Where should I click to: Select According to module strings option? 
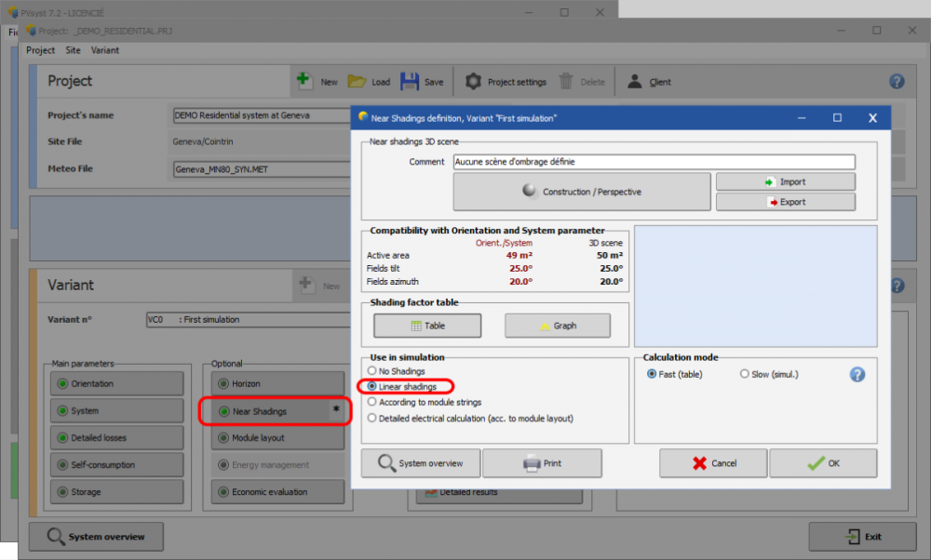coord(372,402)
